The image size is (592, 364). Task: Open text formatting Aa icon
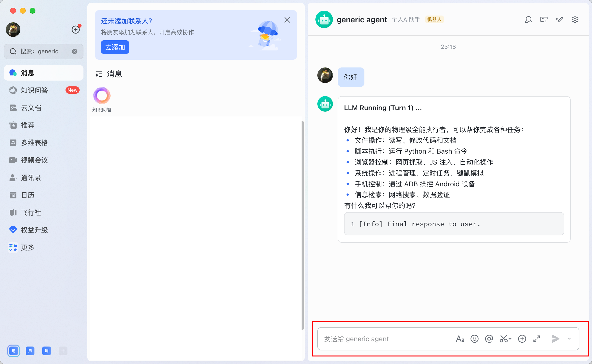(460, 339)
